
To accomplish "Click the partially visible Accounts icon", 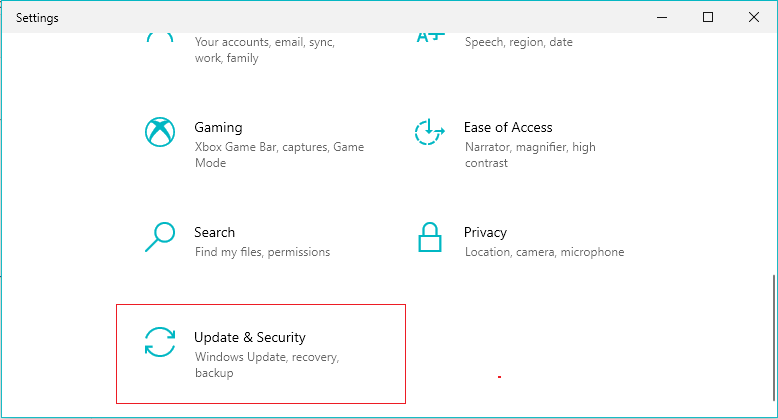I will pyautogui.click(x=160, y=37).
